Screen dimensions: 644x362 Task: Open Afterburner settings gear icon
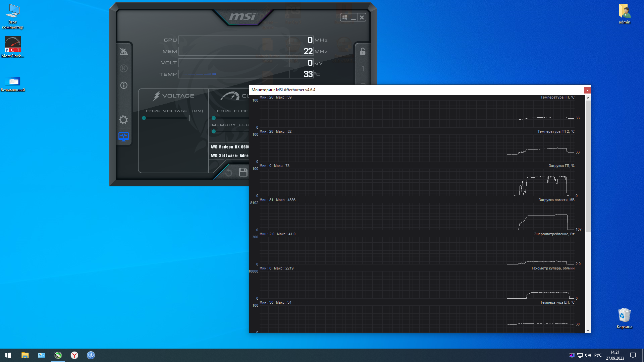123,120
